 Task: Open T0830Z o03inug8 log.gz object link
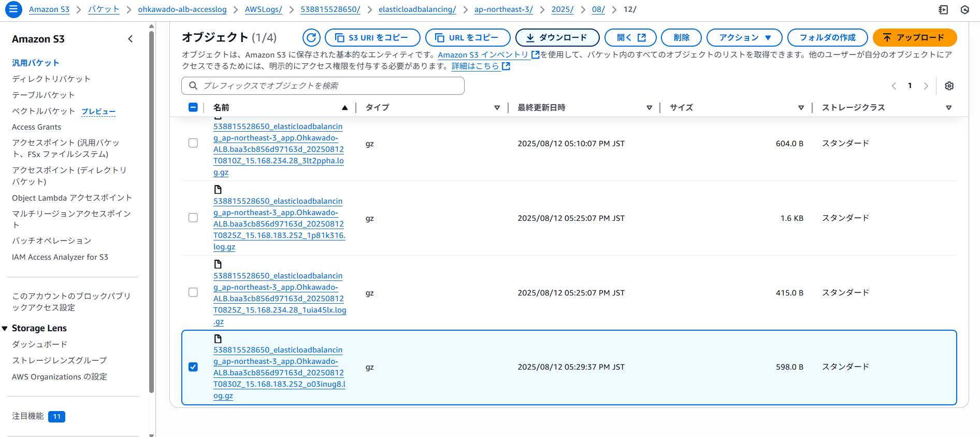click(279, 373)
